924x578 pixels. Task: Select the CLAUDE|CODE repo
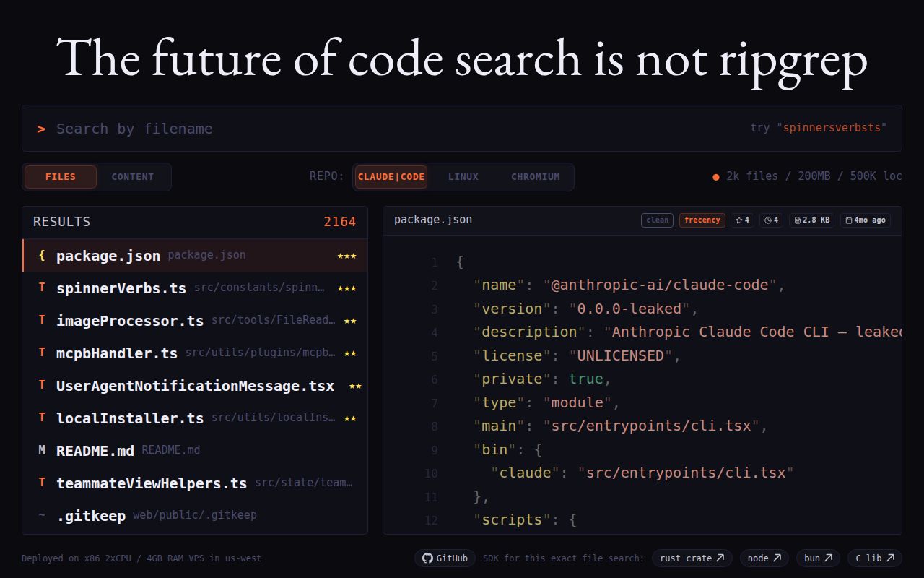(391, 177)
